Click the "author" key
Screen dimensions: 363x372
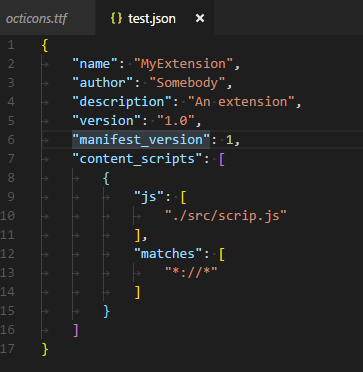pos(103,83)
